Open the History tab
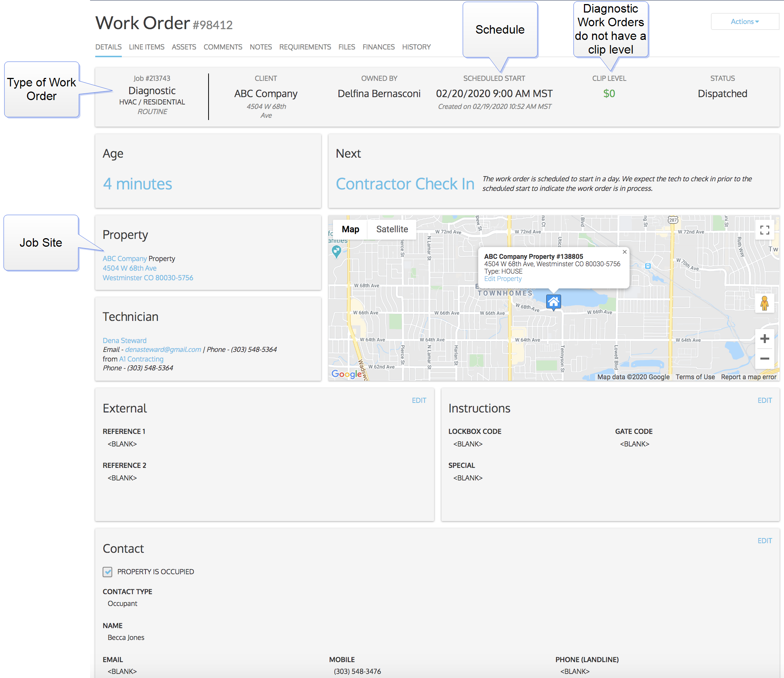The image size is (784, 678). 416,47
